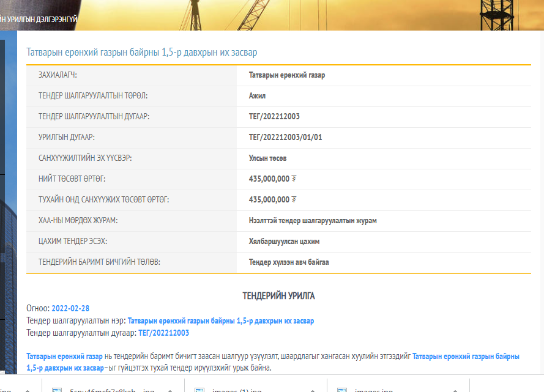Open tender name link beside Тендер шалгаруулалтын нэр
This screenshot has width=544, height=392.
220,320
